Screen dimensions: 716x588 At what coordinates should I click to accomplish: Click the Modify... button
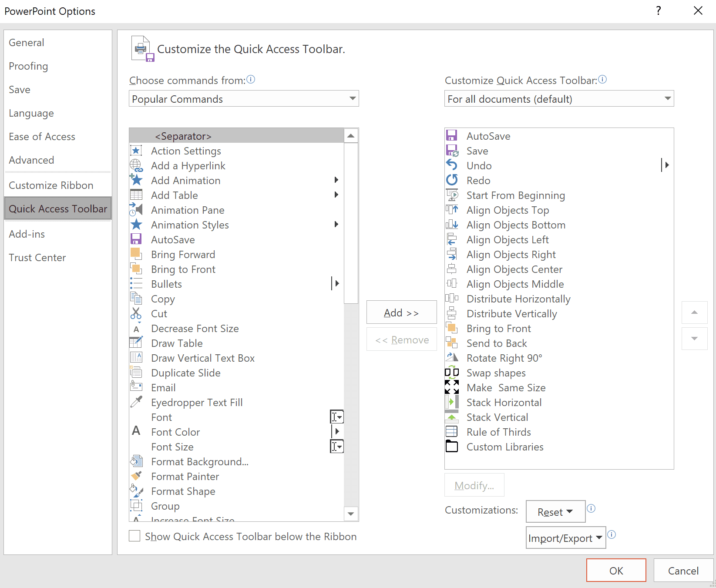pyautogui.click(x=474, y=485)
